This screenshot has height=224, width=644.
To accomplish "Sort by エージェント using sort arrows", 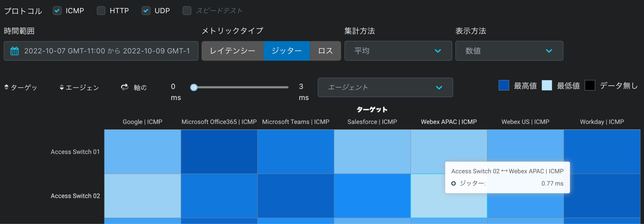I will coord(62,87).
